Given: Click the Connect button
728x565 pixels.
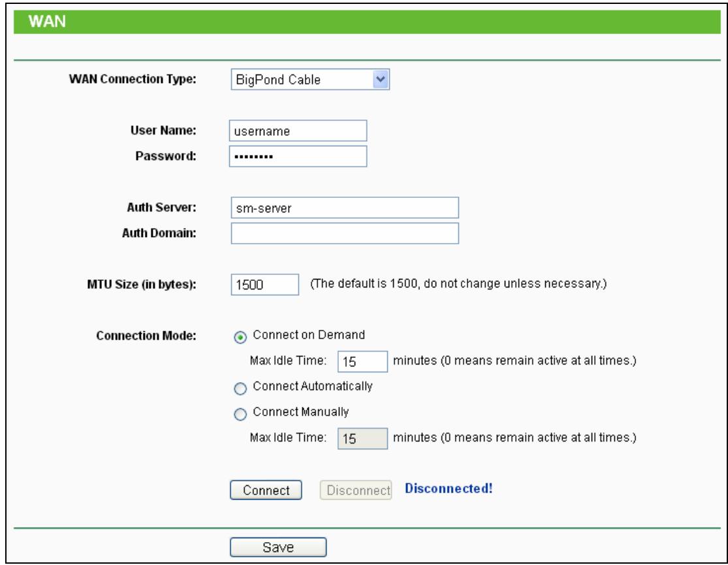Looking at the screenshot, I should coord(266,490).
